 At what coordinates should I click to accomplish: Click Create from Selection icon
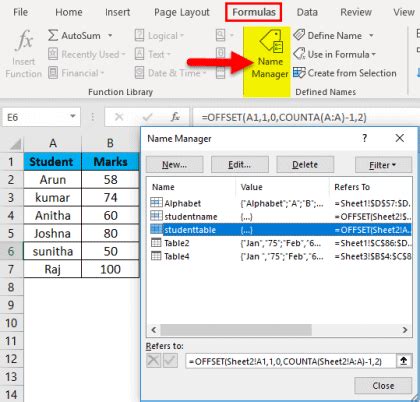[299, 72]
